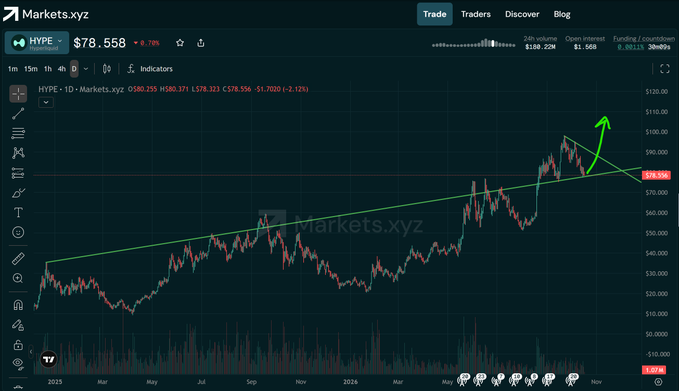The height and width of the screenshot is (391, 679).
Task: Select the trend line drawing tool
Action: pos(18,113)
